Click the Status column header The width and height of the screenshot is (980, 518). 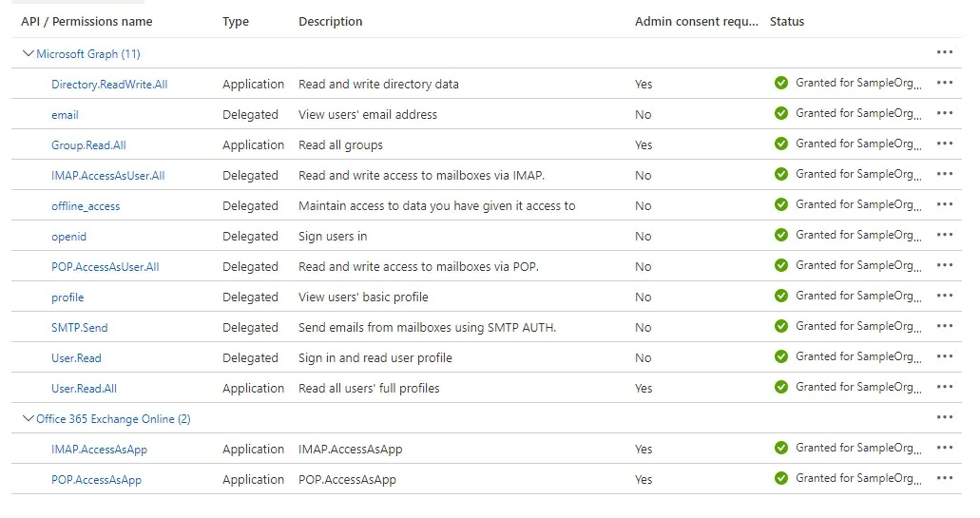[787, 21]
